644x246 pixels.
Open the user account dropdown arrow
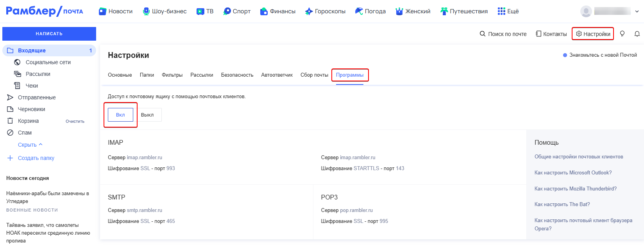coord(637,11)
